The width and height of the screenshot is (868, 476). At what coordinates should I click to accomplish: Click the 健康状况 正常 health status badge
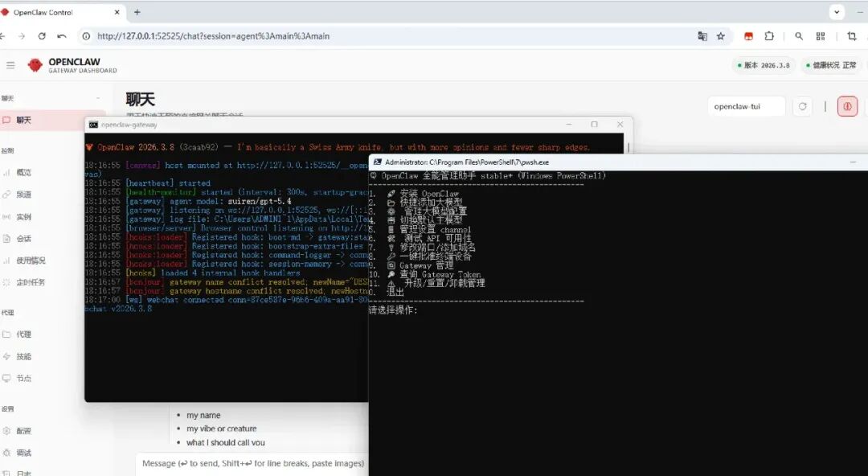tap(832, 65)
